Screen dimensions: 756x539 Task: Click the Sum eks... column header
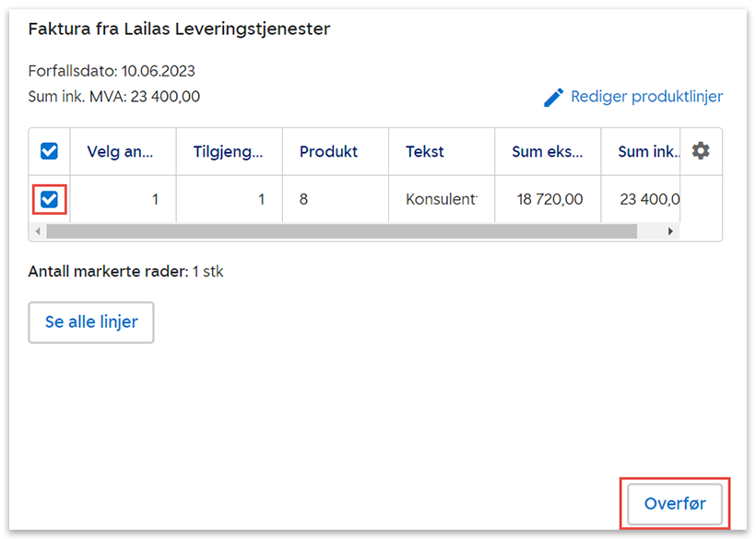[x=547, y=152]
